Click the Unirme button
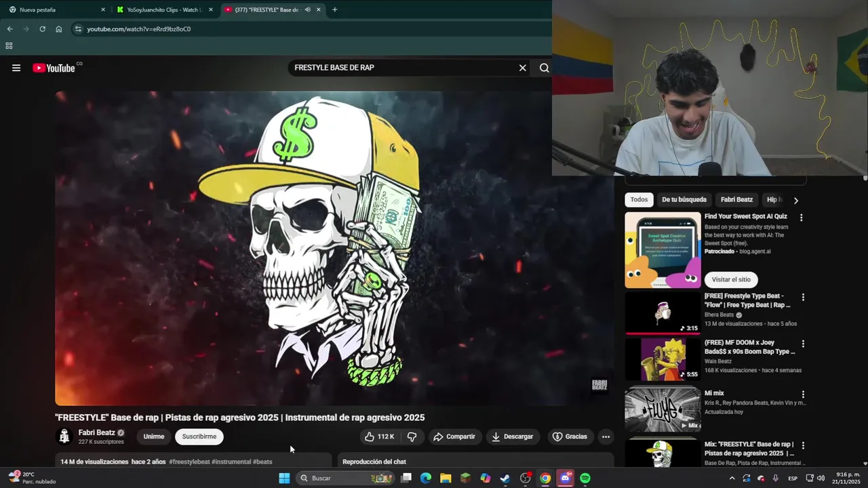This screenshot has width=868, height=488. [154, 436]
